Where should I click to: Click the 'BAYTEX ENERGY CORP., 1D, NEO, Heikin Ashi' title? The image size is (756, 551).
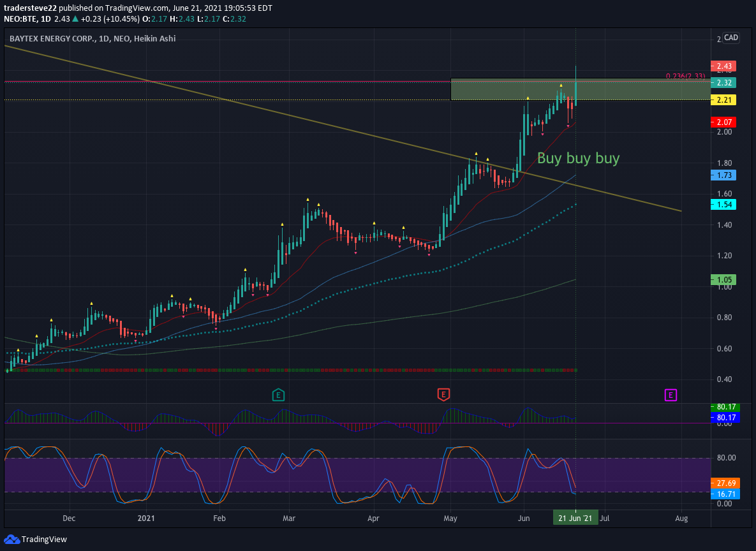[93, 38]
